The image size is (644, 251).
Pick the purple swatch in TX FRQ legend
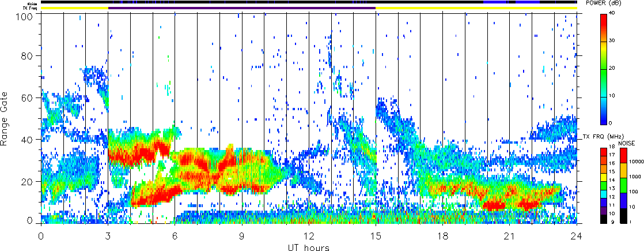(x=604, y=211)
